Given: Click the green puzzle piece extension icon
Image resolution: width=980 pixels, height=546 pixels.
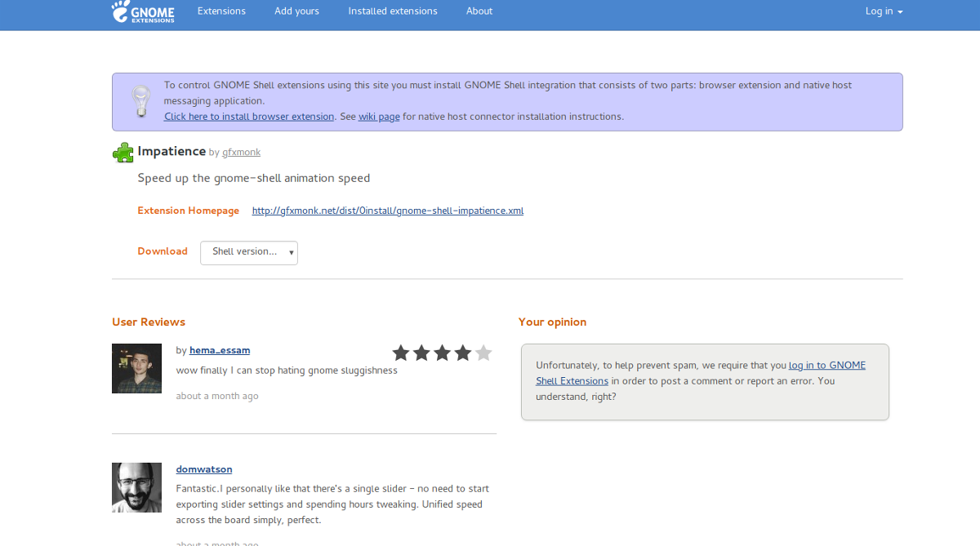Looking at the screenshot, I should point(122,153).
